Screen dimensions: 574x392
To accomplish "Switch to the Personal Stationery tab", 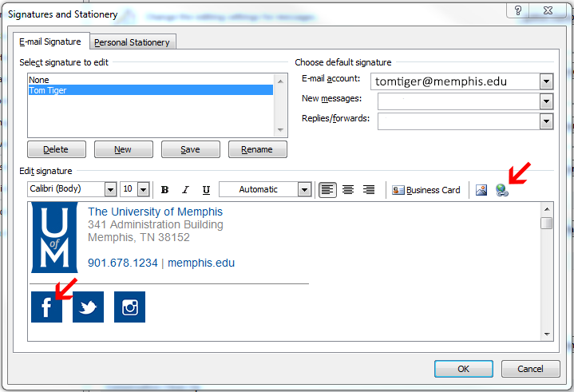I will click(132, 42).
